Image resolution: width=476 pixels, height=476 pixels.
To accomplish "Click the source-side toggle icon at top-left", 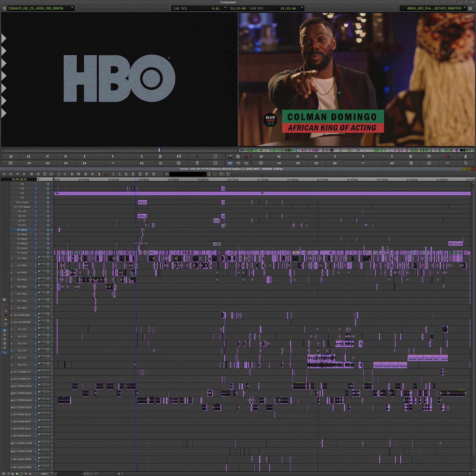I will pos(4,8).
